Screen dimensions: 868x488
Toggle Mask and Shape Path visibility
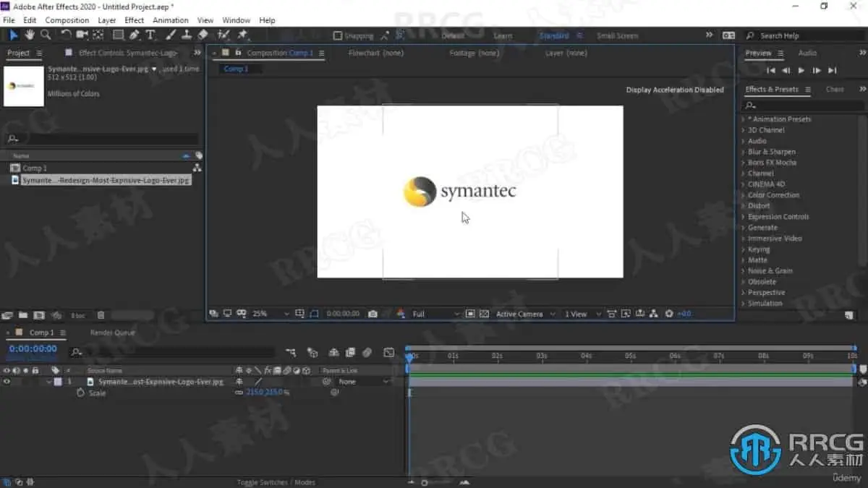314,314
